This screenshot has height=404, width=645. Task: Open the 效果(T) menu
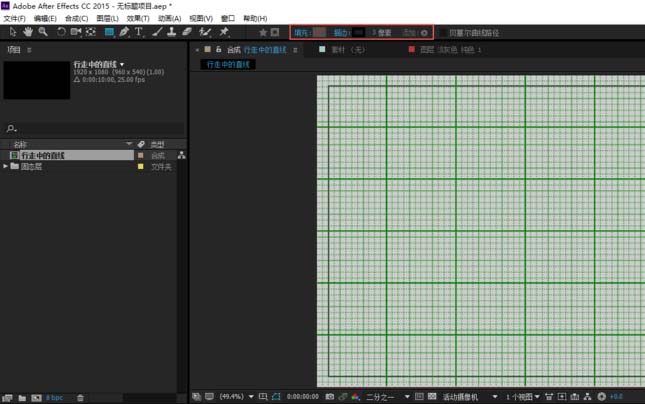click(x=138, y=18)
